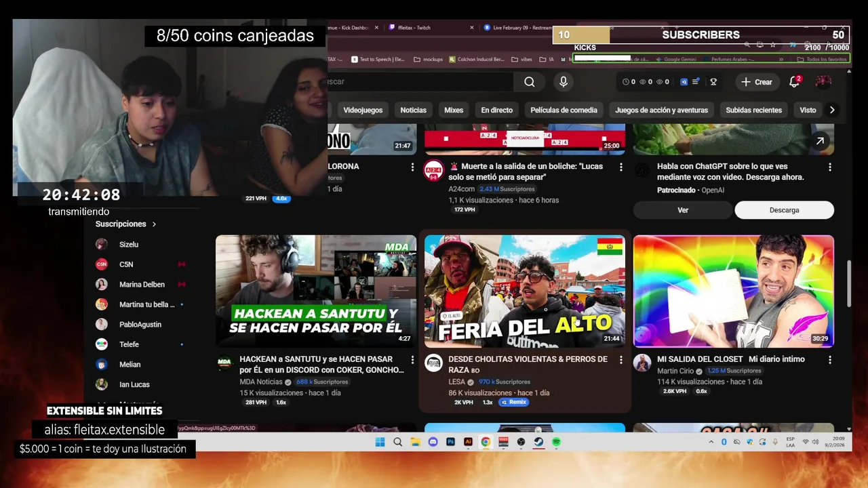Open the Marina Delben subscription
The image size is (868, 488).
[x=140, y=285]
